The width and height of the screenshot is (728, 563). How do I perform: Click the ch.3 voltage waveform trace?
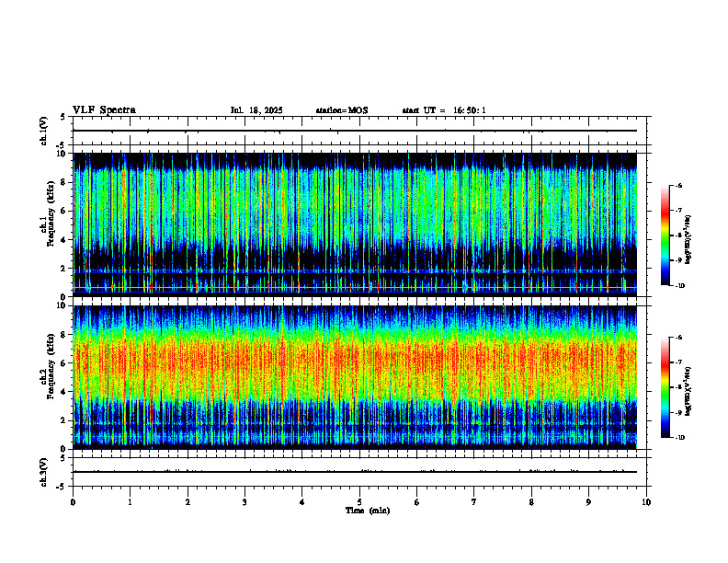355,472
